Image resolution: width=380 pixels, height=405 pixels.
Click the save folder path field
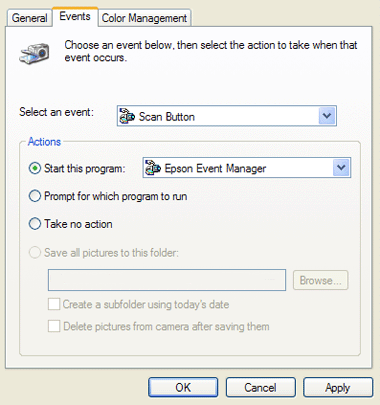167,280
